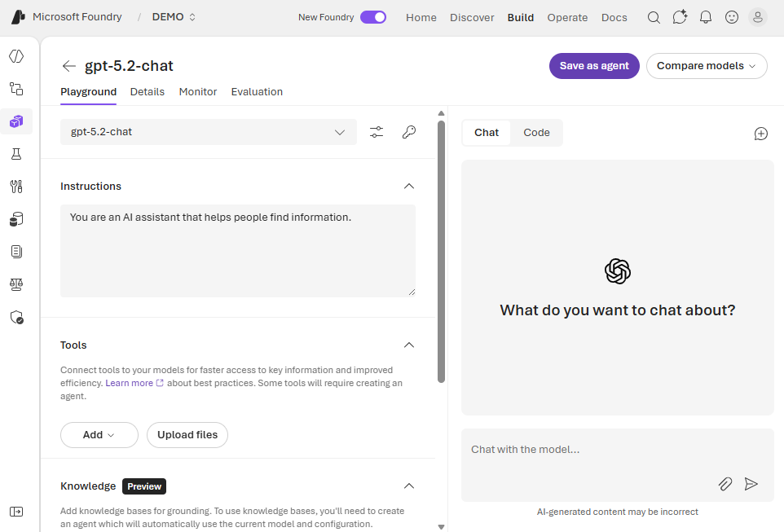The image size is (784, 532).
Task: Click the Save as agent button
Action: click(594, 66)
